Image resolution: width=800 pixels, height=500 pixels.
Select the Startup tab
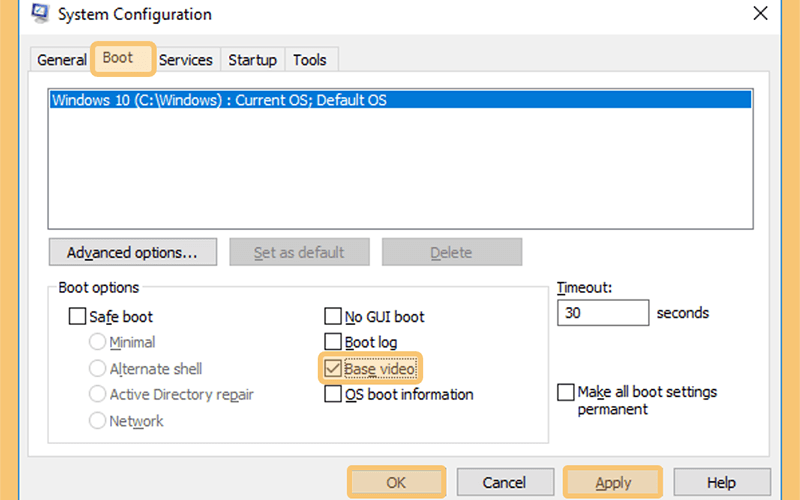pos(252,60)
